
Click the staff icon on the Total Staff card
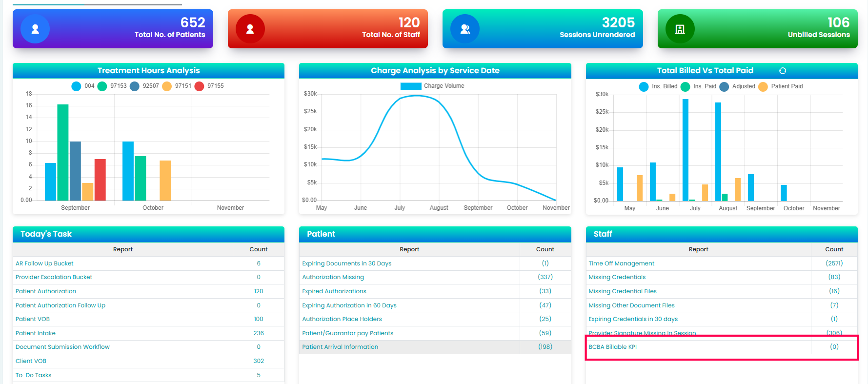[250, 29]
